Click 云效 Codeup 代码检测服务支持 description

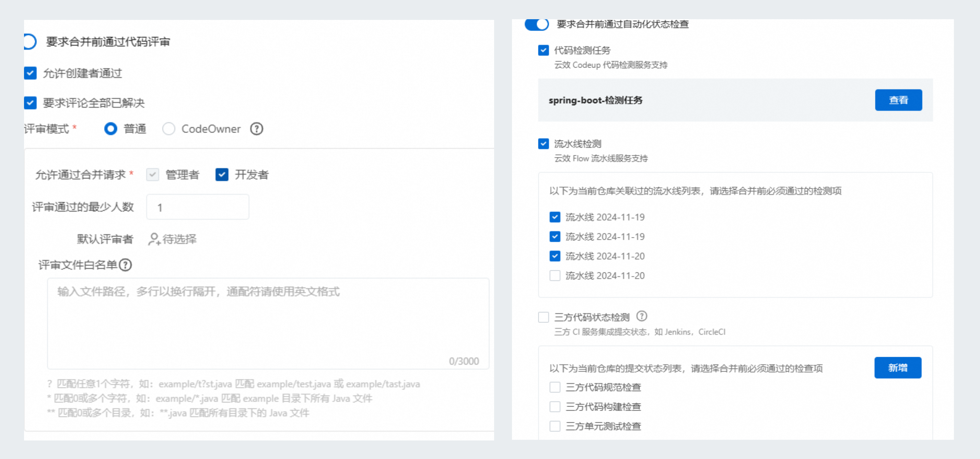pos(610,65)
